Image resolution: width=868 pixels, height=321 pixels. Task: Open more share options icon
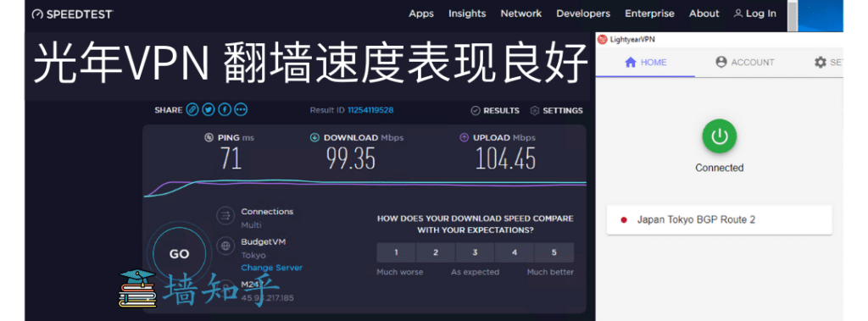click(x=240, y=109)
